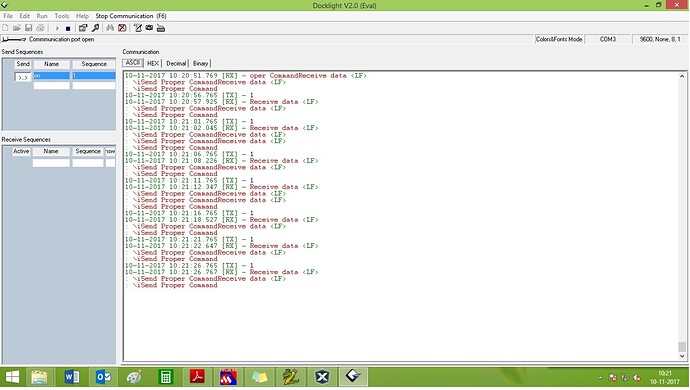The height and width of the screenshot is (390, 690).
Task: Click the empty Sequence cell in Send Sequences
Action: coord(94,85)
